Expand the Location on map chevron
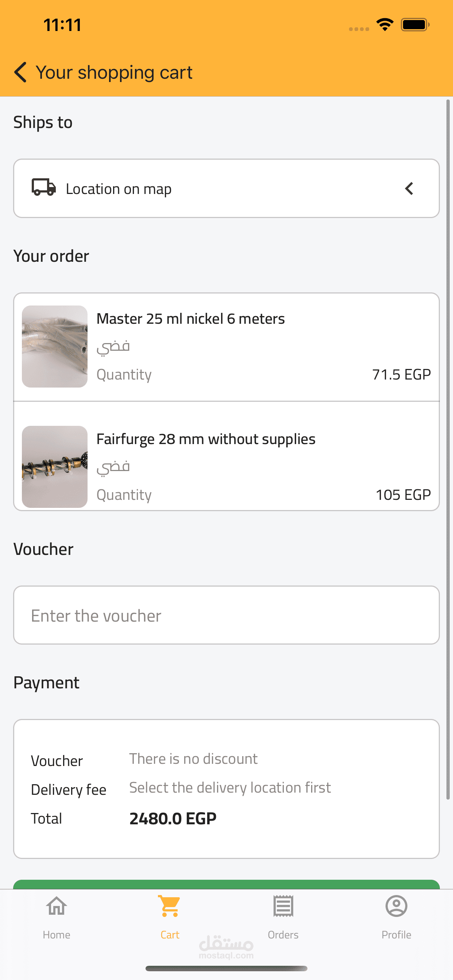 pos(409,189)
